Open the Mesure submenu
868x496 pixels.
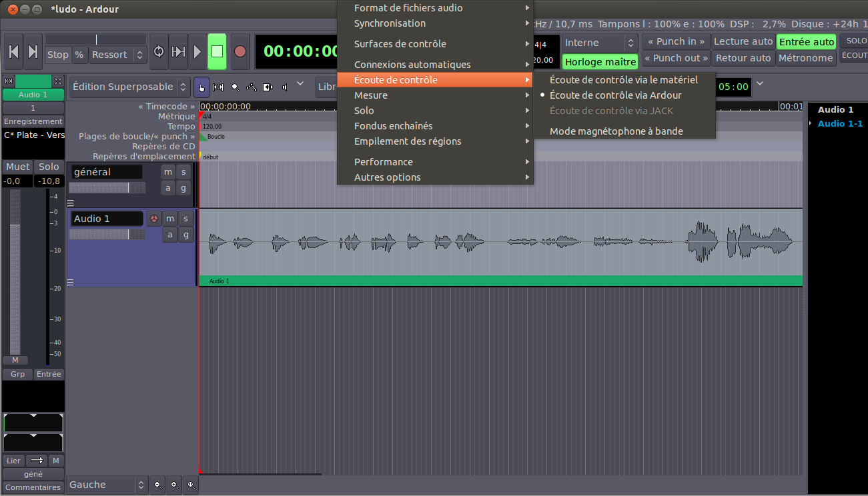point(435,95)
